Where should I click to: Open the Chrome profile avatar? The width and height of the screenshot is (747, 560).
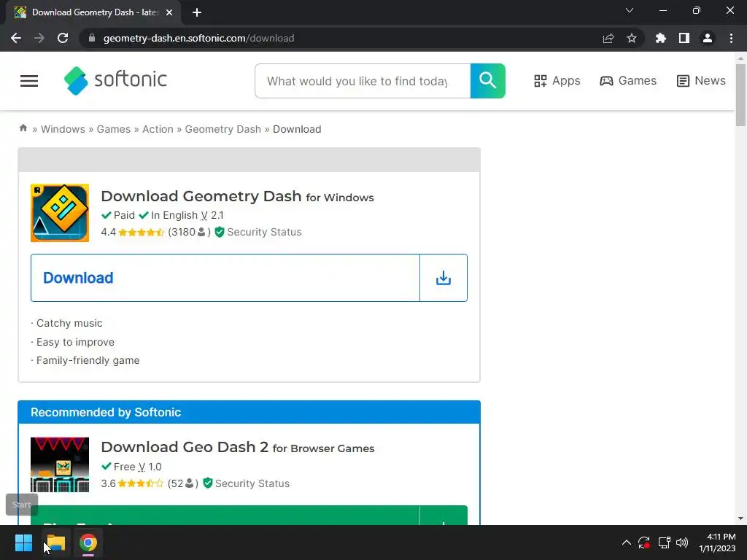pos(708,38)
